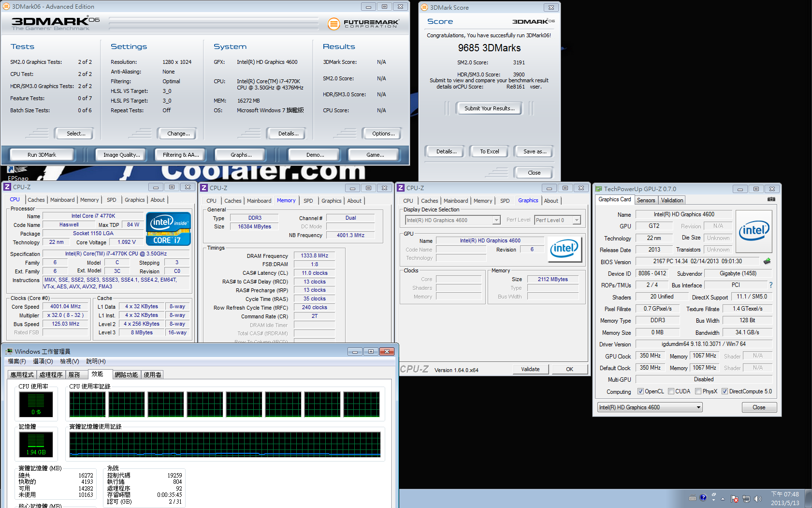This screenshot has height=508, width=812.
Task: Click the Show Desktop strip on the taskbar
Action: tap(809, 498)
